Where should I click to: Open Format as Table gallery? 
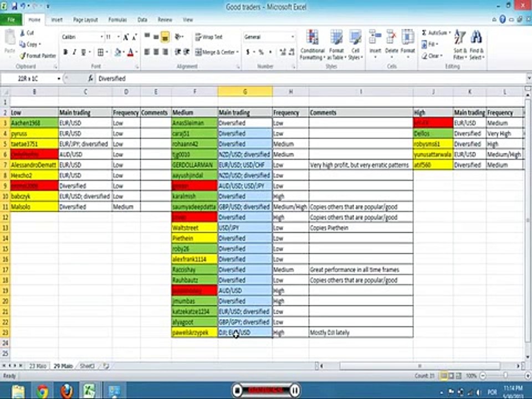click(336, 45)
